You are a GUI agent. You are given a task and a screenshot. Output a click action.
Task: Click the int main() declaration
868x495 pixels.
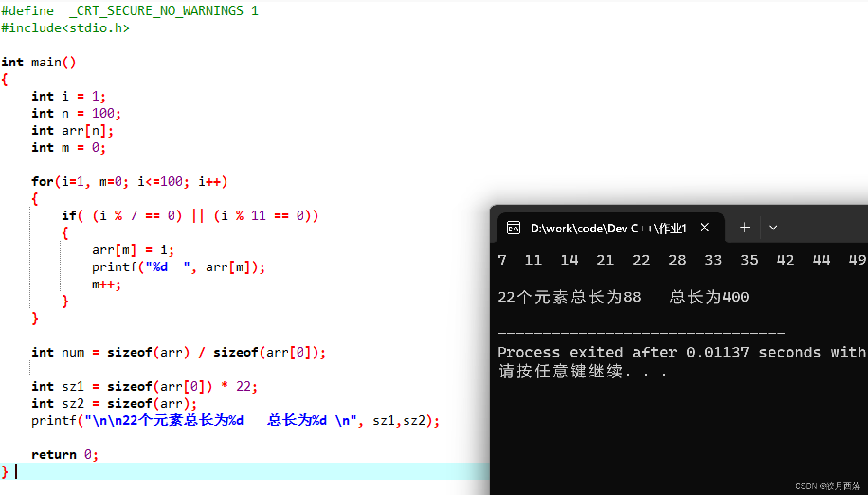[38, 62]
